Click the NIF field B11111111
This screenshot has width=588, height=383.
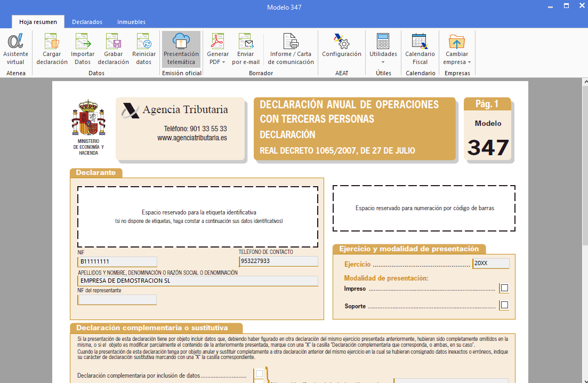117,261
